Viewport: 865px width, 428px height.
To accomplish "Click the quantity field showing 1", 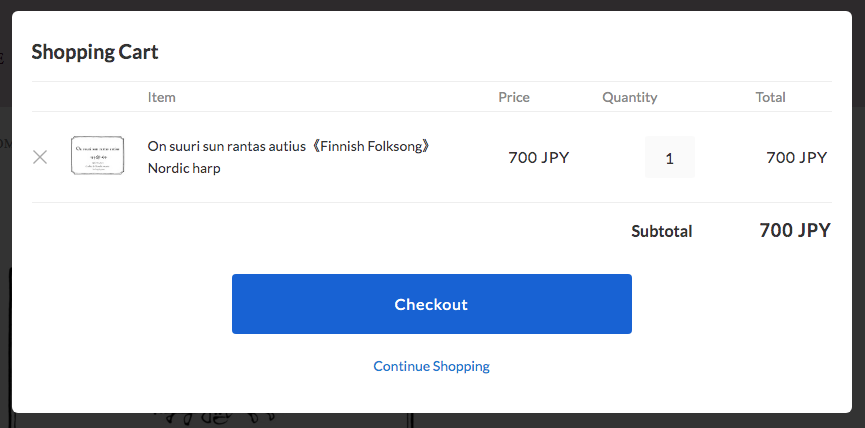I will [669, 157].
